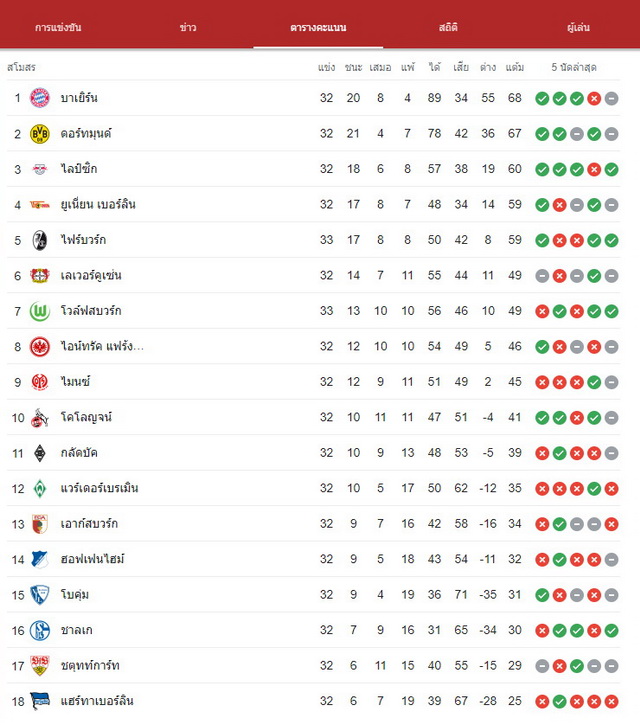Click the Borussia Dortmund BVB logo

tap(40, 134)
